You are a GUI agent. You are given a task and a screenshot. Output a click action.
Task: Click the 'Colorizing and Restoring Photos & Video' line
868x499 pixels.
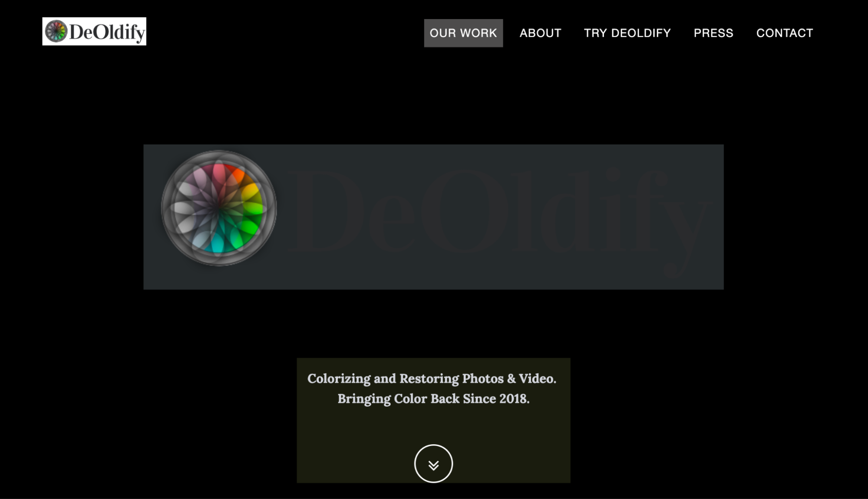(432, 379)
